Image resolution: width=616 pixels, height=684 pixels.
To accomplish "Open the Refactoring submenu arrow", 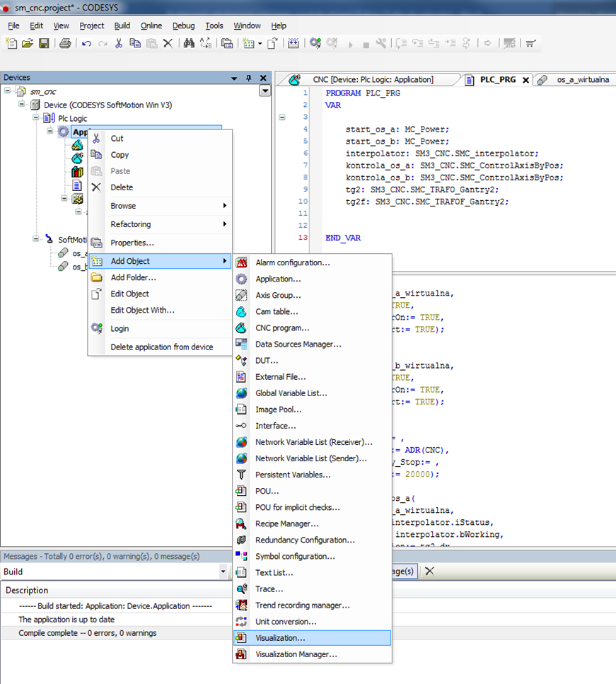I will [x=225, y=224].
